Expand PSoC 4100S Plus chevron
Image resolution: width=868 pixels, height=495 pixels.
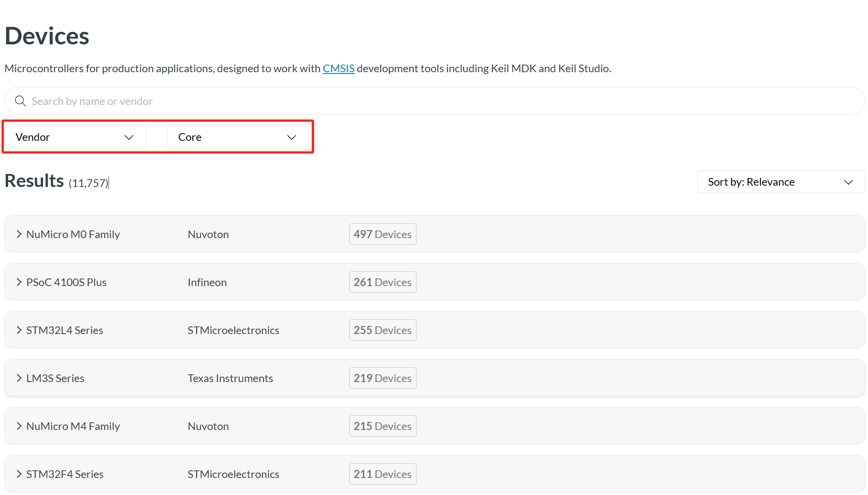pyautogui.click(x=19, y=282)
